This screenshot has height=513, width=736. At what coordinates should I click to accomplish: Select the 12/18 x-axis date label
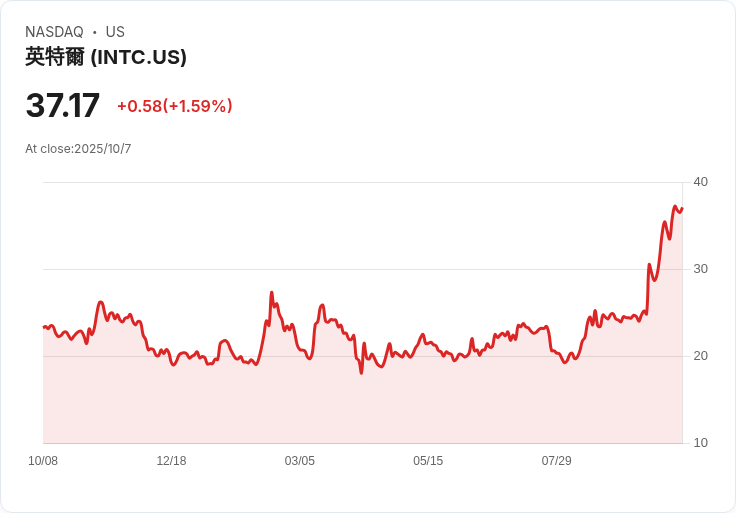coord(171,461)
